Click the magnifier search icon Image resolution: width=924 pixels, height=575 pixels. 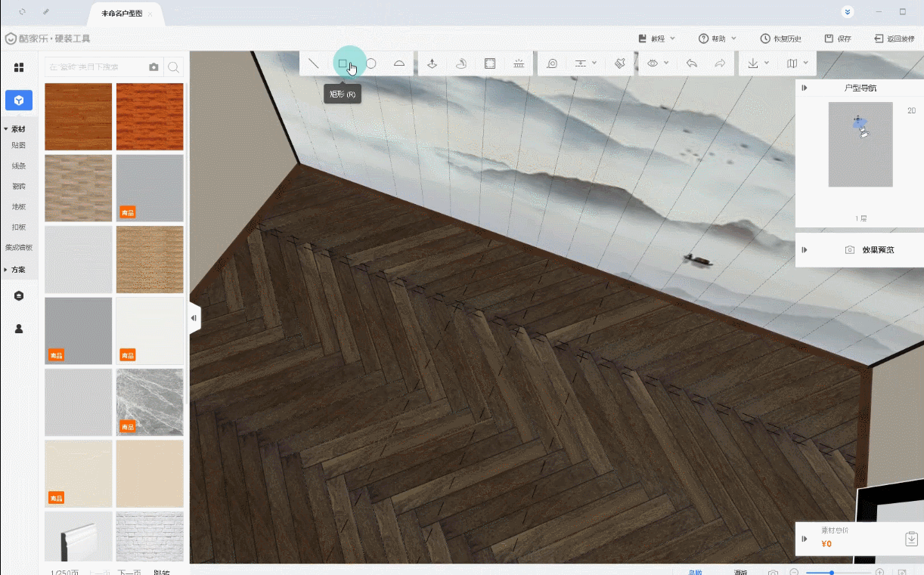click(x=173, y=67)
